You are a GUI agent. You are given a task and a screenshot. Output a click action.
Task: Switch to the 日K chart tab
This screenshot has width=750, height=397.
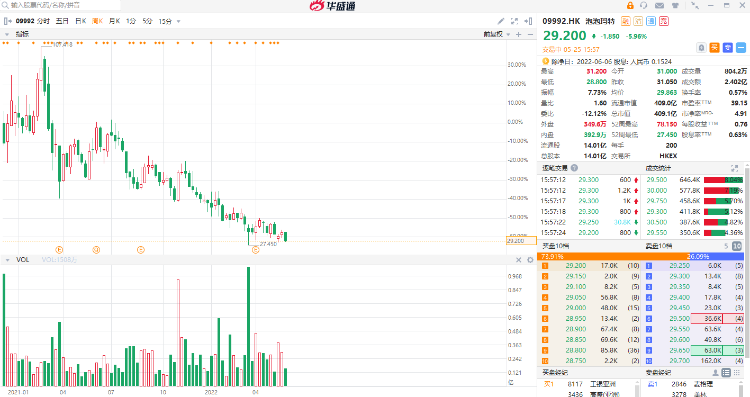(x=81, y=21)
